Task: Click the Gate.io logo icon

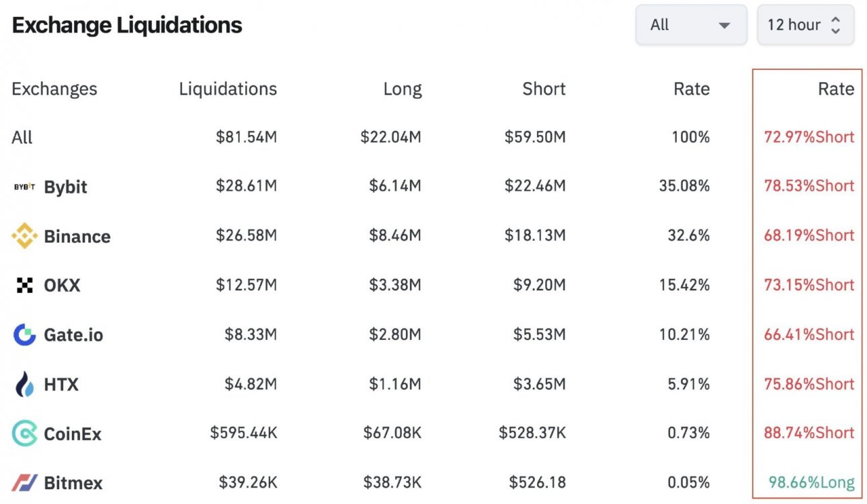Action: [x=25, y=335]
